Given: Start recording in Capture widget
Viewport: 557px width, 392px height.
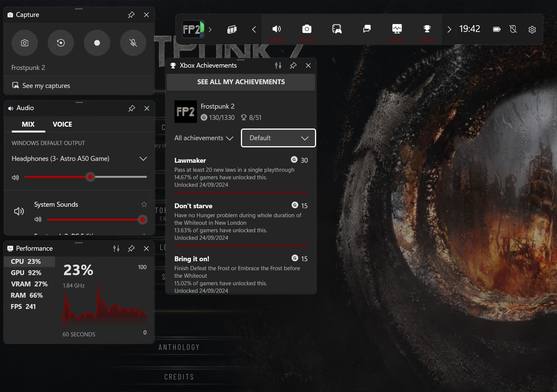Looking at the screenshot, I should (97, 43).
